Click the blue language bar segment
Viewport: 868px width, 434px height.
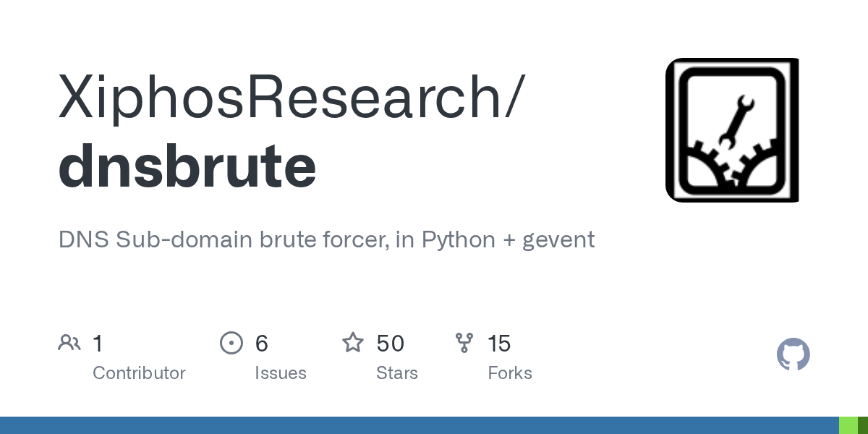click(x=420, y=425)
